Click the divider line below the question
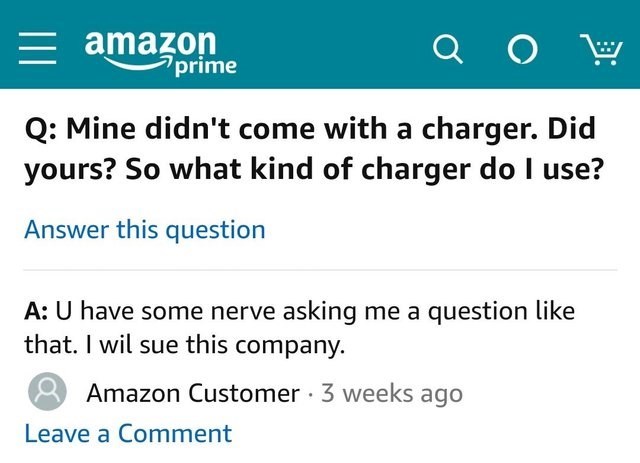Viewport: 640px width, 463px height. point(320,270)
